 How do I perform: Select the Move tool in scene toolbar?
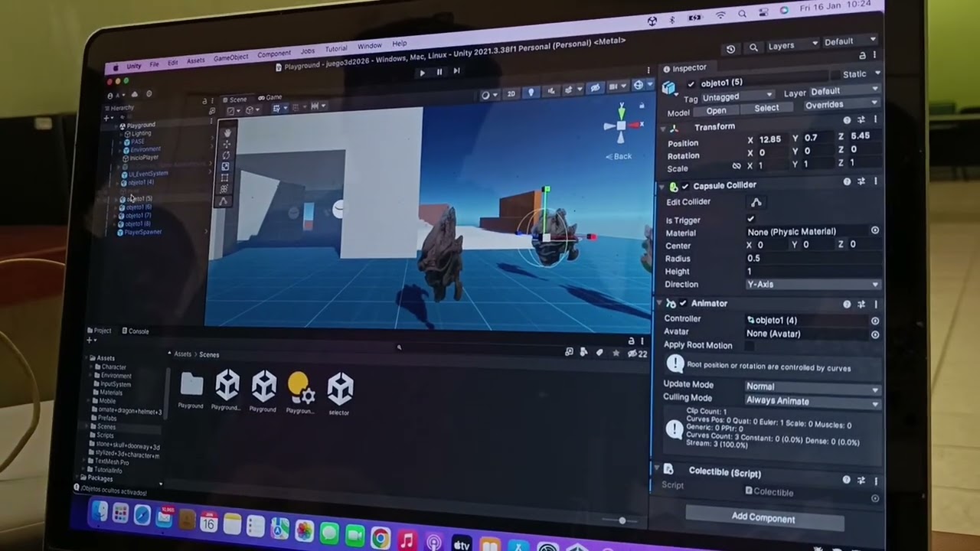[x=226, y=144]
